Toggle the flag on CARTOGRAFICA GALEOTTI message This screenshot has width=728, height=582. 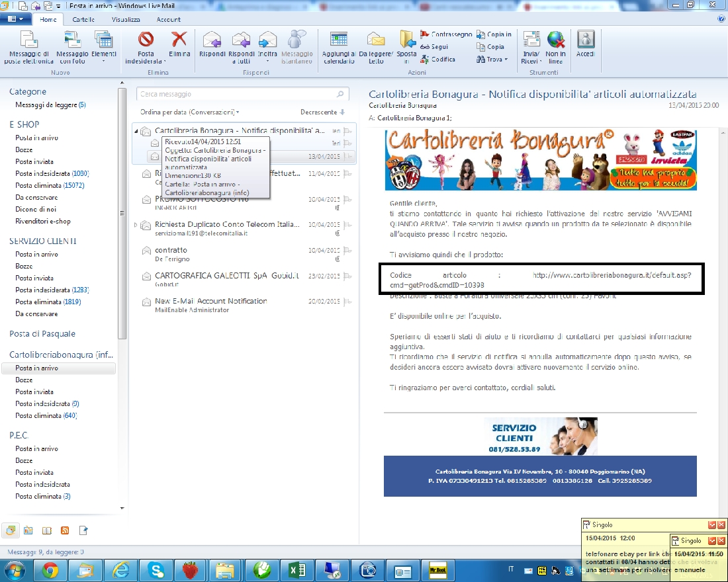coord(347,276)
